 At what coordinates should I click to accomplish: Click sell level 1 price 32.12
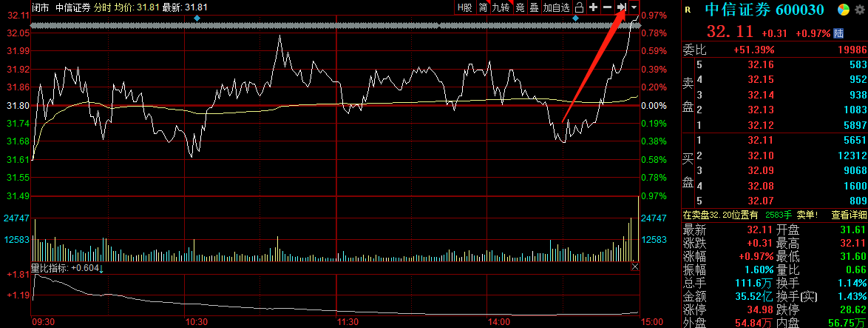pyautogui.click(x=762, y=125)
